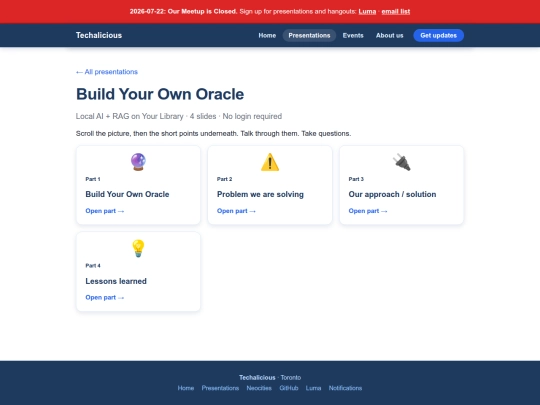Viewport: 540px width, 405px height.
Task: Click the Part 4 label
Action: coord(93,266)
